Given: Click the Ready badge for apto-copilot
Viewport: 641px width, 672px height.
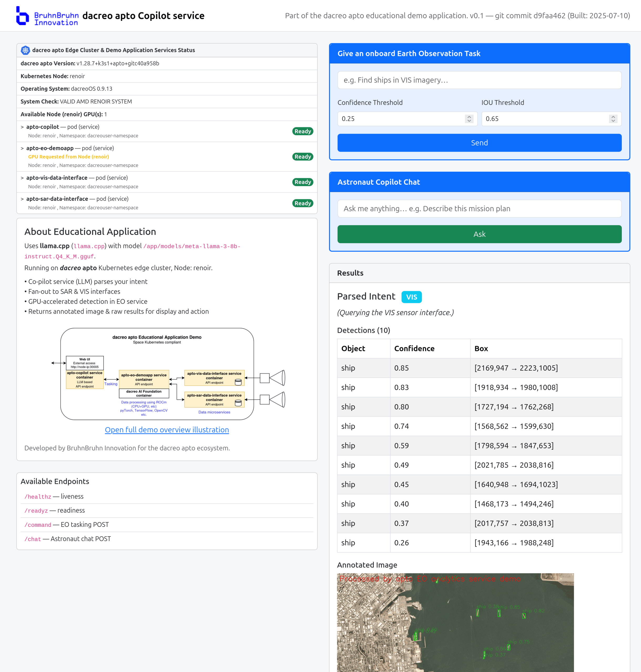Looking at the screenshot, I should coord(303,131).
